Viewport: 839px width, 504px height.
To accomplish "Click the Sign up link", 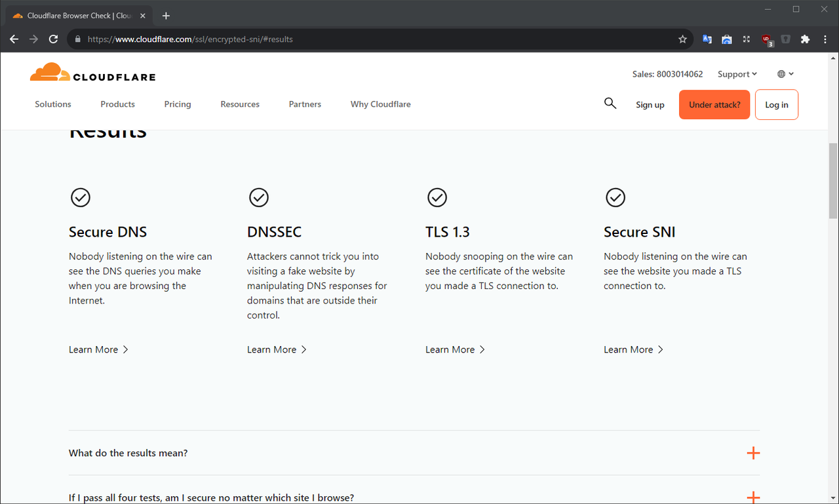I will click(650, 105).
